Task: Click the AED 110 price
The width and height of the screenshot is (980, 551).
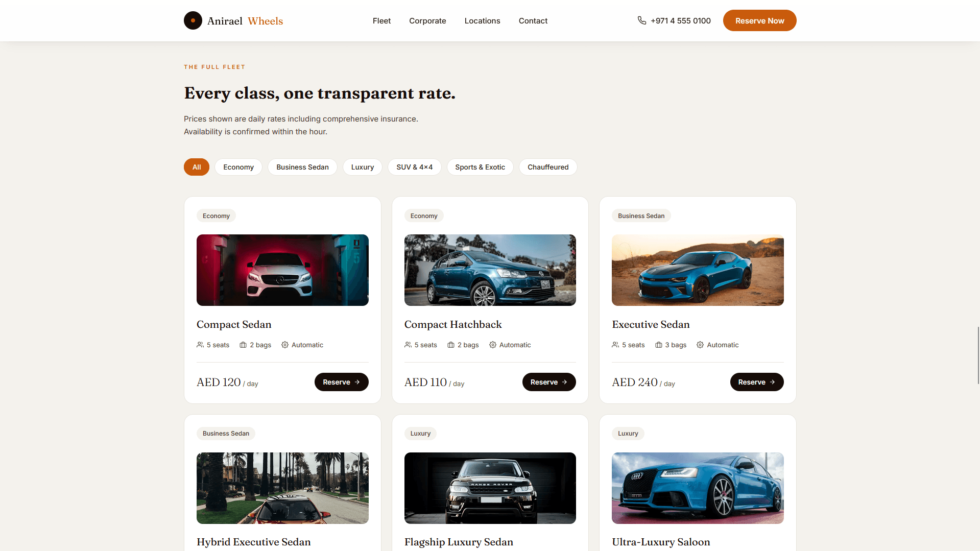Action: (x=425, y=382)
